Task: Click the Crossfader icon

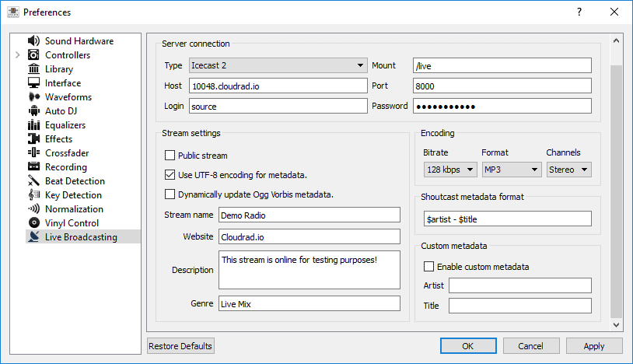Action: (x=33, y=152)
